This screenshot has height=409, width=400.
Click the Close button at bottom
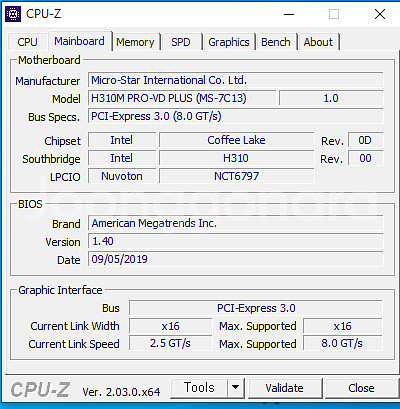(361, 388)
